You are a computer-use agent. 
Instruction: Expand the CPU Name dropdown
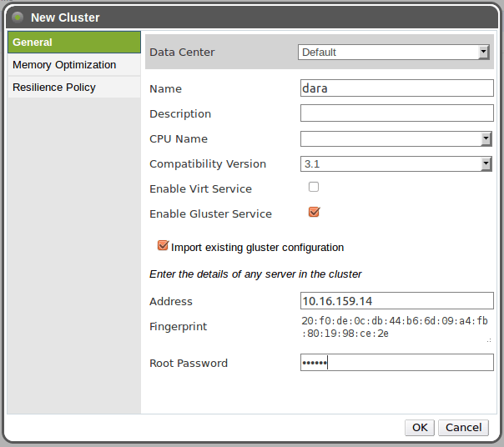pyautogui.click(x=396, y=139)
